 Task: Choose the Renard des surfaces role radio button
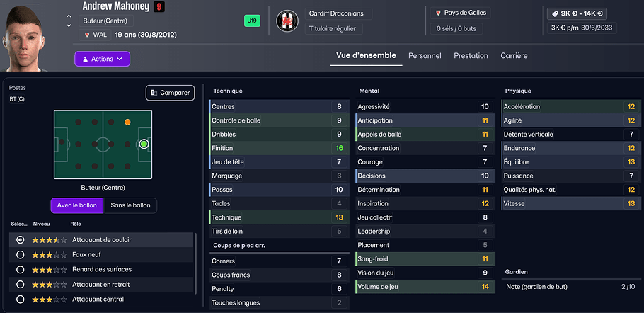click(20, 269)
